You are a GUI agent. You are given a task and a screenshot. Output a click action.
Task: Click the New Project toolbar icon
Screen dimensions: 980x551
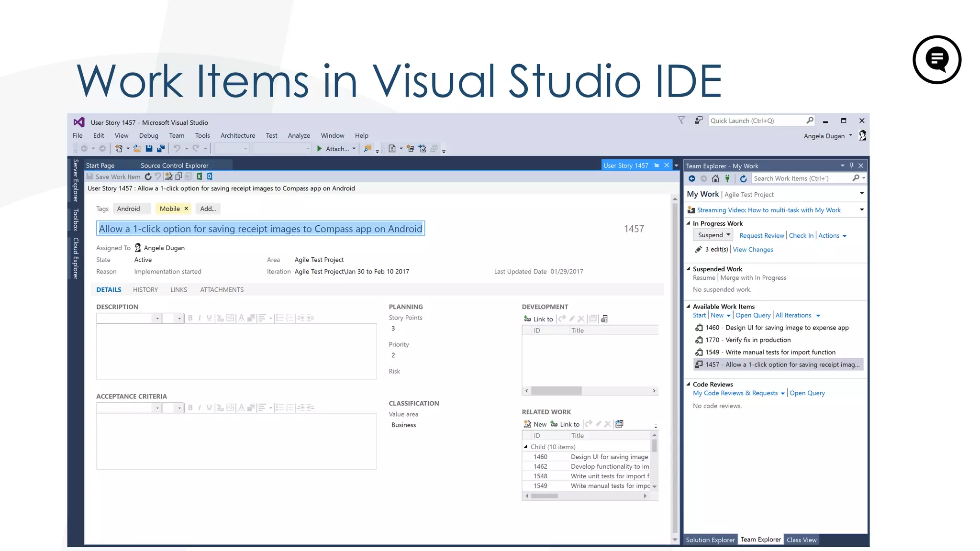click(x=119, y=149)
